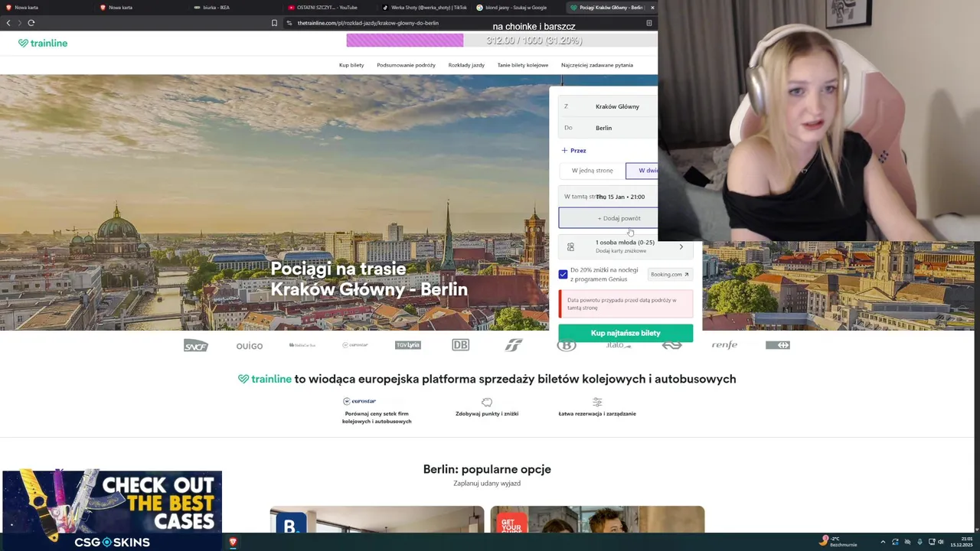Click the NS carrier logo

point(671,345)
